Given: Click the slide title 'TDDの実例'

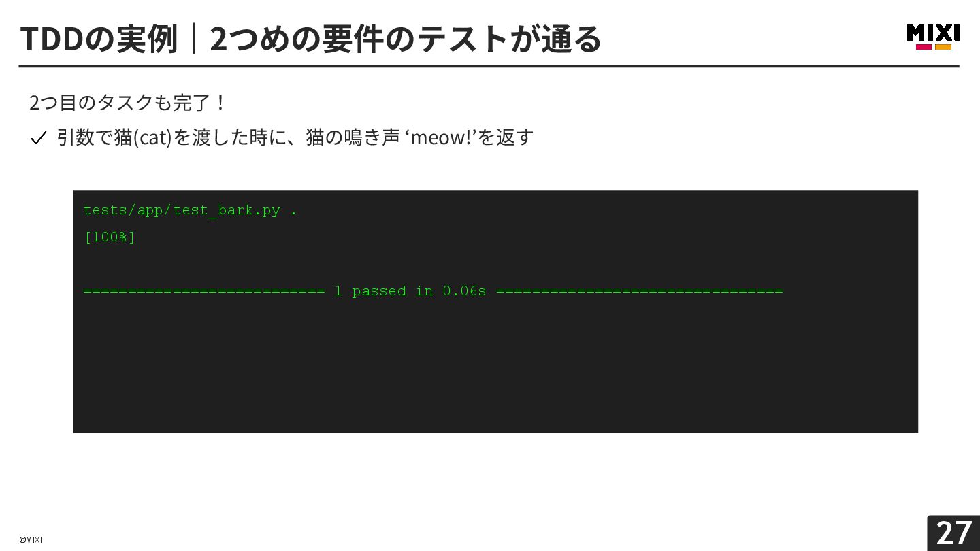Looking at the screenshot, I should coord(99,39).
